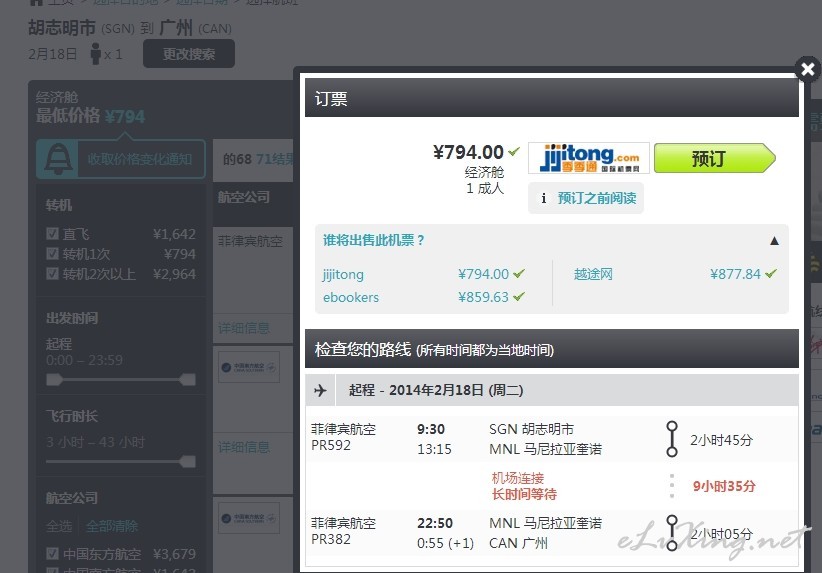Click the departure time slider left handle

pos(54,379)
